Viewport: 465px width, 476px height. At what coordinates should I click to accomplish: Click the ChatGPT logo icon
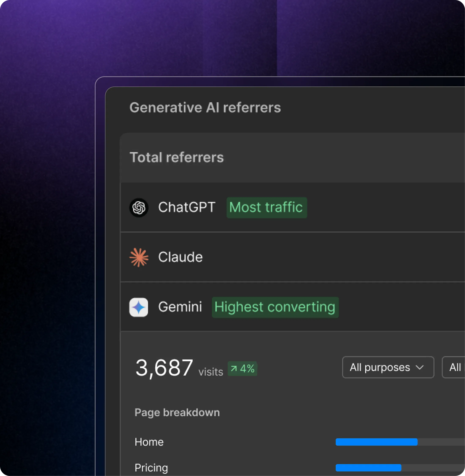(x=139, y=208)
